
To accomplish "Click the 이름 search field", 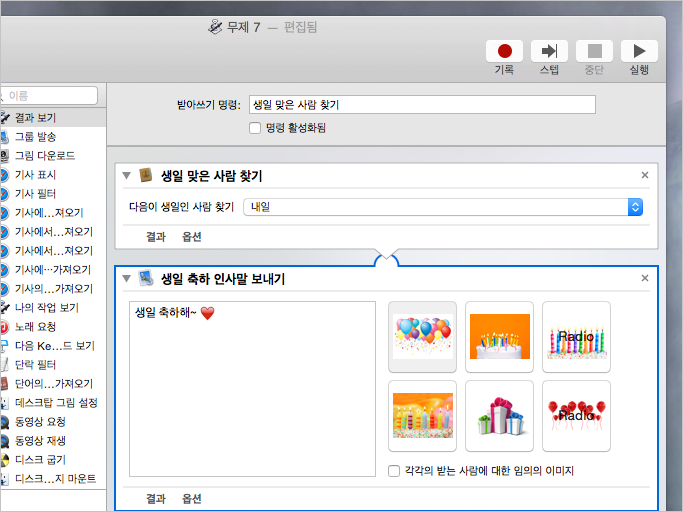I will click(49, 95).
